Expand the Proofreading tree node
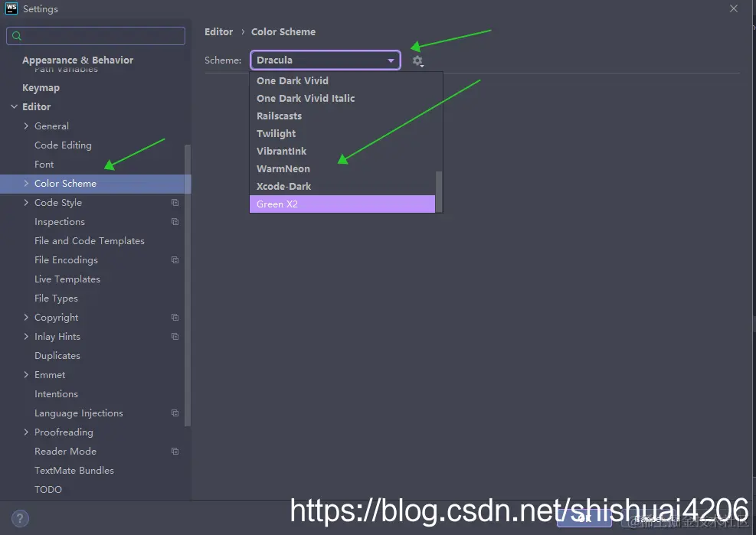The image size is (756, 535). (26, 432)
